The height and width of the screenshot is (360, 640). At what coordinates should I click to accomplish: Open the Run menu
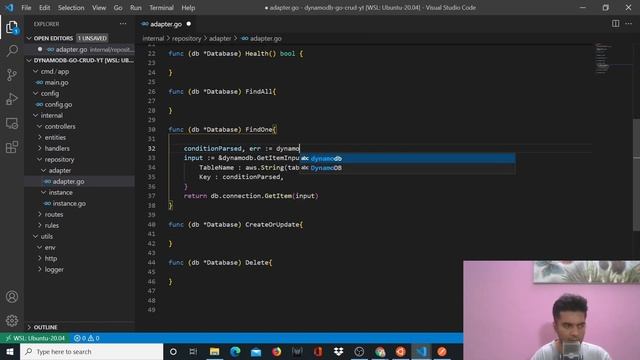pyautogui.click(x=136, y=8)
